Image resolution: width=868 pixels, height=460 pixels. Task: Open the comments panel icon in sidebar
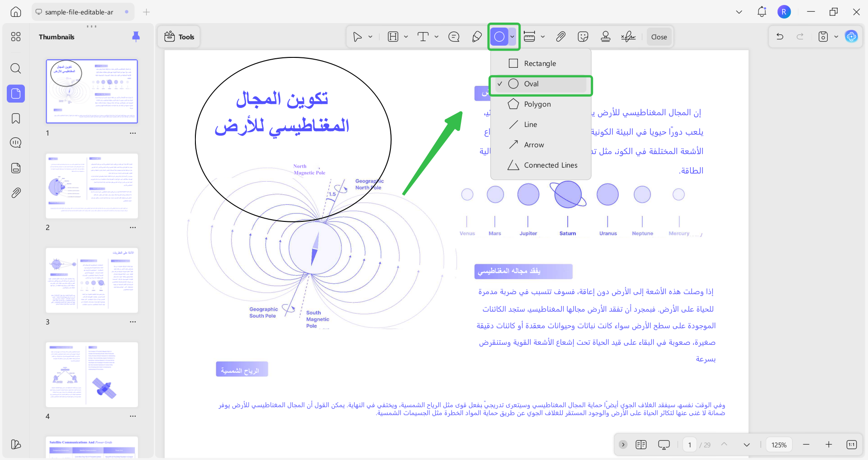pyautogui.click(x=16, y=143)
